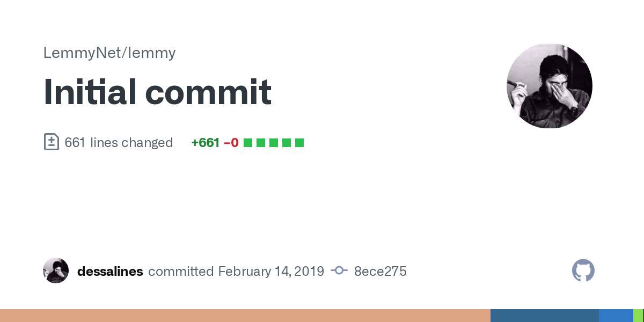Click the second green diff square
This screenshot has height=322, width=644.
pos(261,143)
